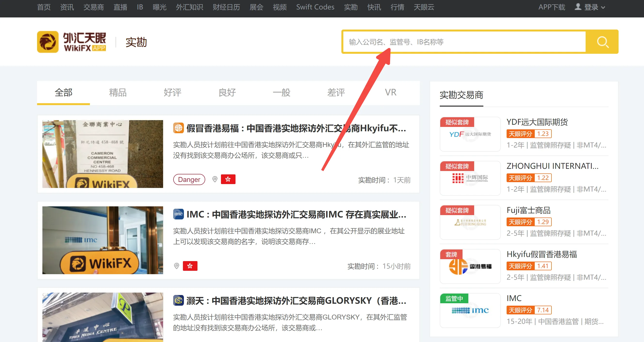The image size is (644, 342).
Task: Click the Hkyifu article's broker logo icon
Action: point(178,128)
